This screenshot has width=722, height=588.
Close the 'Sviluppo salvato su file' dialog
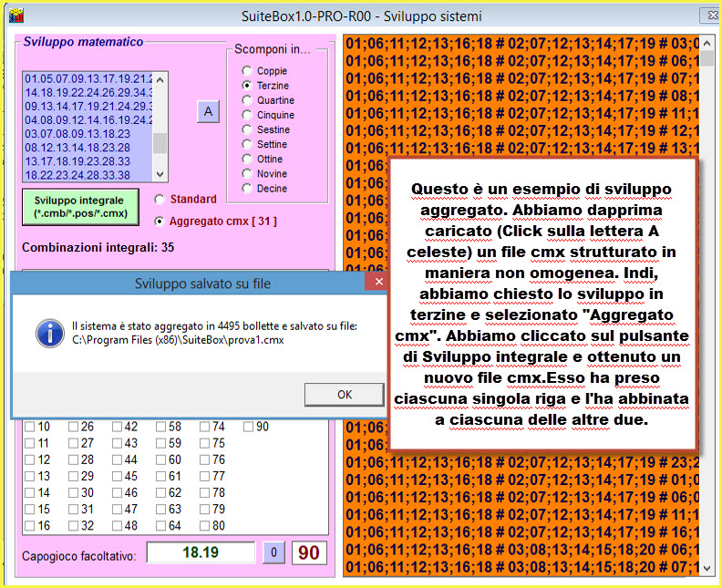click(378, 284)
